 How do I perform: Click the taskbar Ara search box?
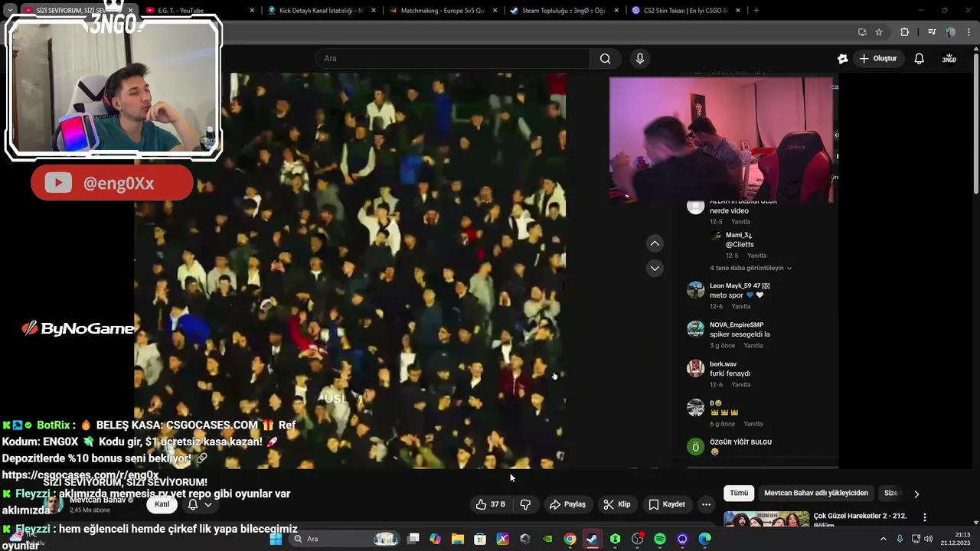click(x=344, y=539)
